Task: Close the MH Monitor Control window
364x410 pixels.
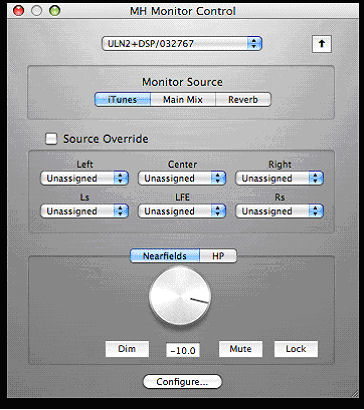Action: coord(18,11)
